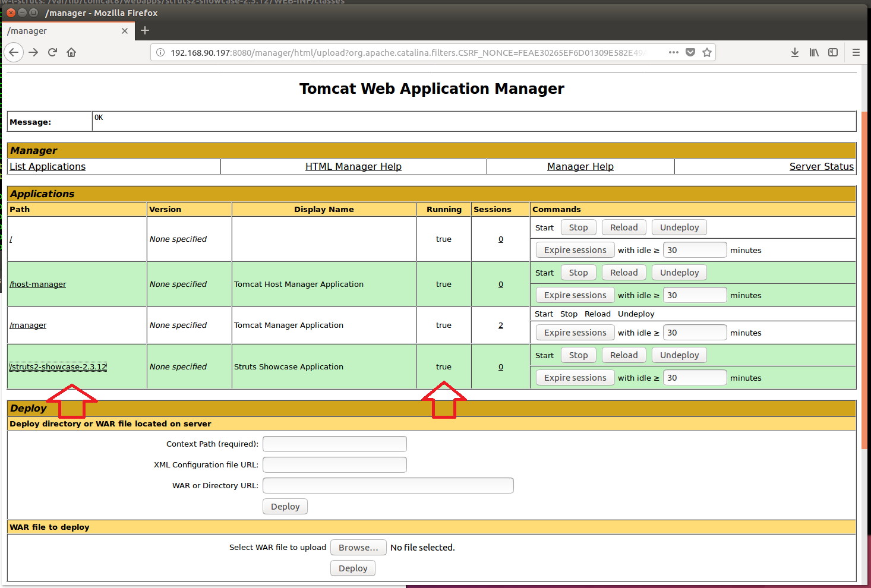
Task: Click the "Sessions" column header
Action: [x=493, y=210]
